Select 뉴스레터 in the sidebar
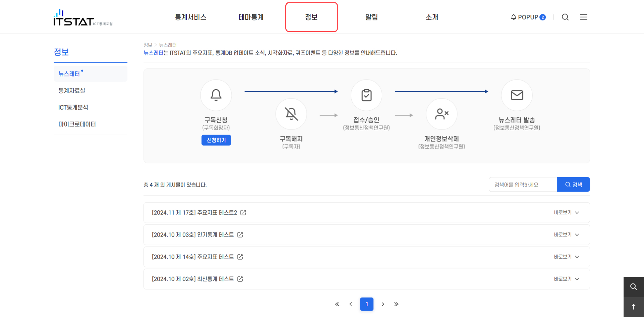644x317 pixels. coord(91,74)
